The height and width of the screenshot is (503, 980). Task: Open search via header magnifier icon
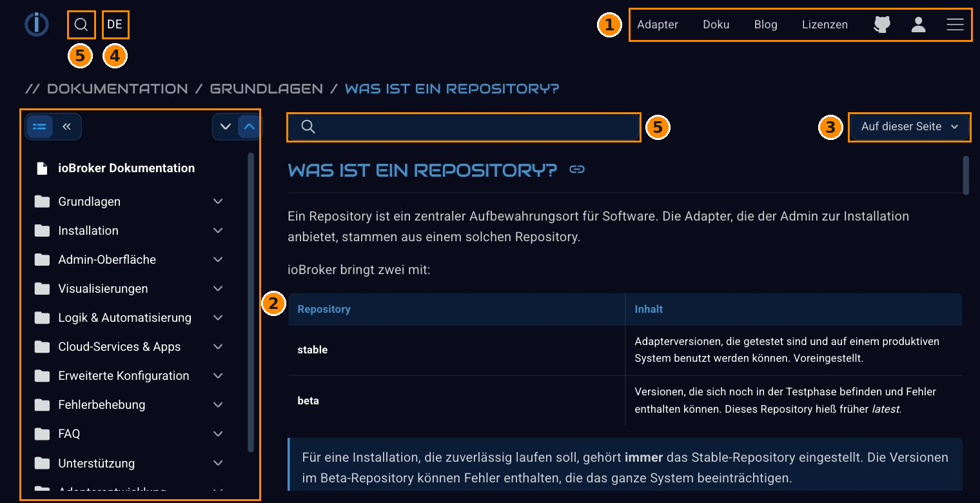pos(81,25)
